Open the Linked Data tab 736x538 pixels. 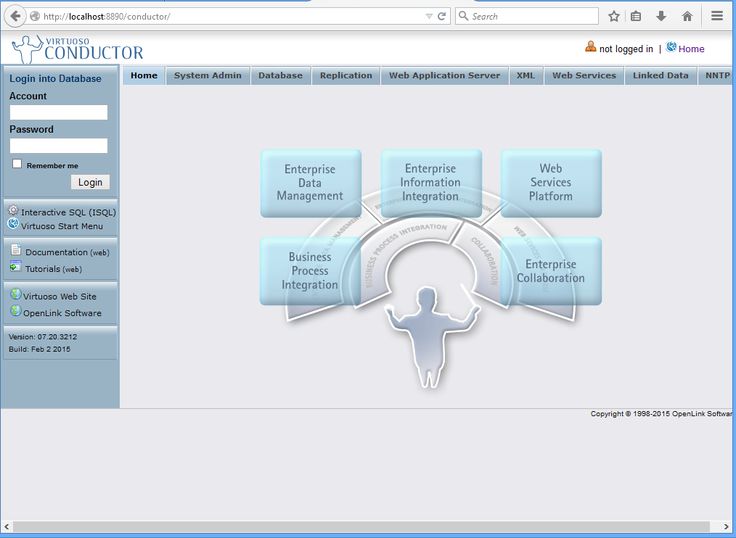pyautogui.click(x=660, y=76)
